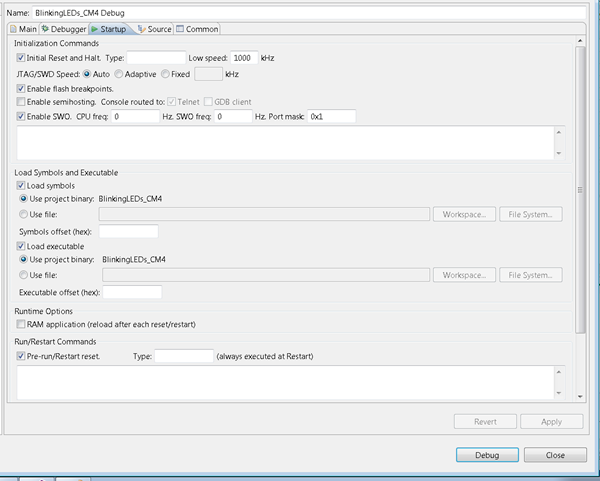
Task: Click the CPU freq field
Action: 135,116
